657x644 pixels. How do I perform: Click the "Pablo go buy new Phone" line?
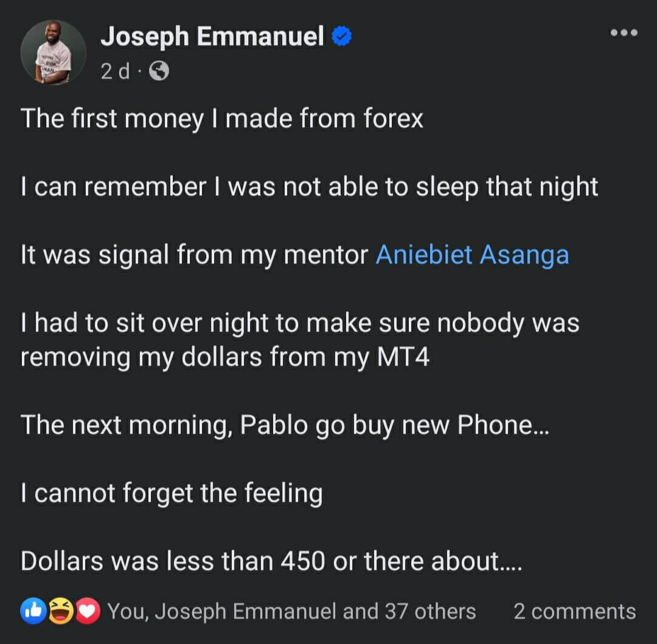(x=285, y=424)
